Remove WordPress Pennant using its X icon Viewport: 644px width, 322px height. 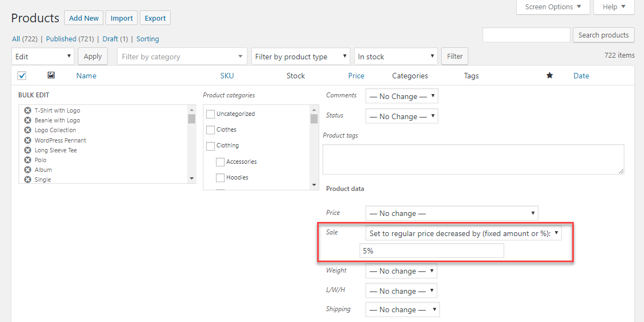tap(28, 140)
